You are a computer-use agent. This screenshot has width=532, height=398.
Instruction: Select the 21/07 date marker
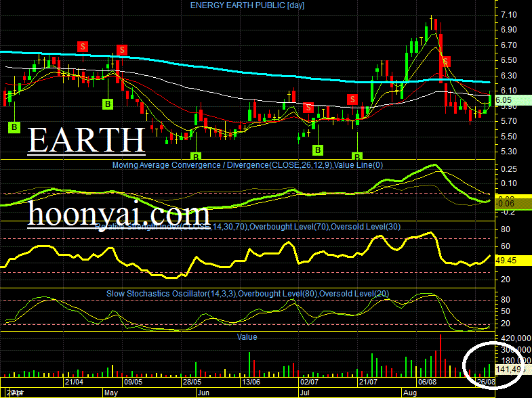[x=369, y=382]
